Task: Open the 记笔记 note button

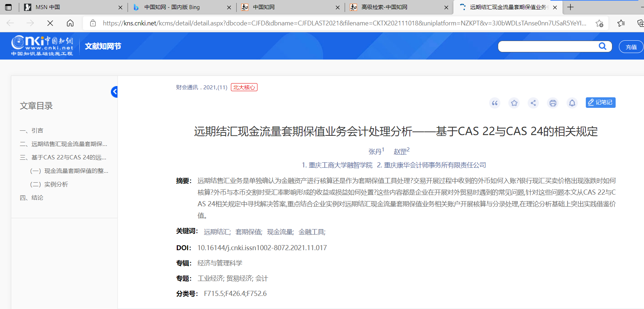Action: coord(600,102)
